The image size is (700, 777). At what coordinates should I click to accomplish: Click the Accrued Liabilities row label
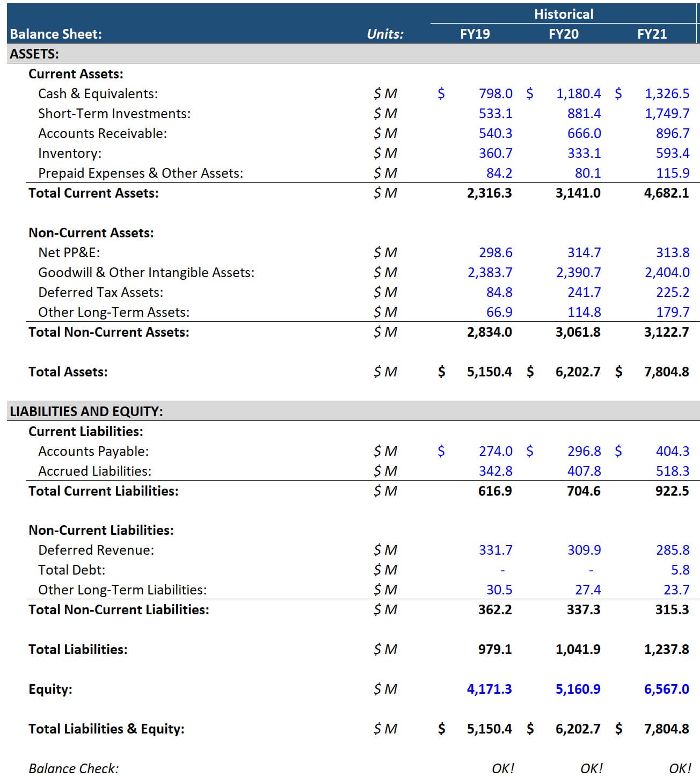coord(95,471)
